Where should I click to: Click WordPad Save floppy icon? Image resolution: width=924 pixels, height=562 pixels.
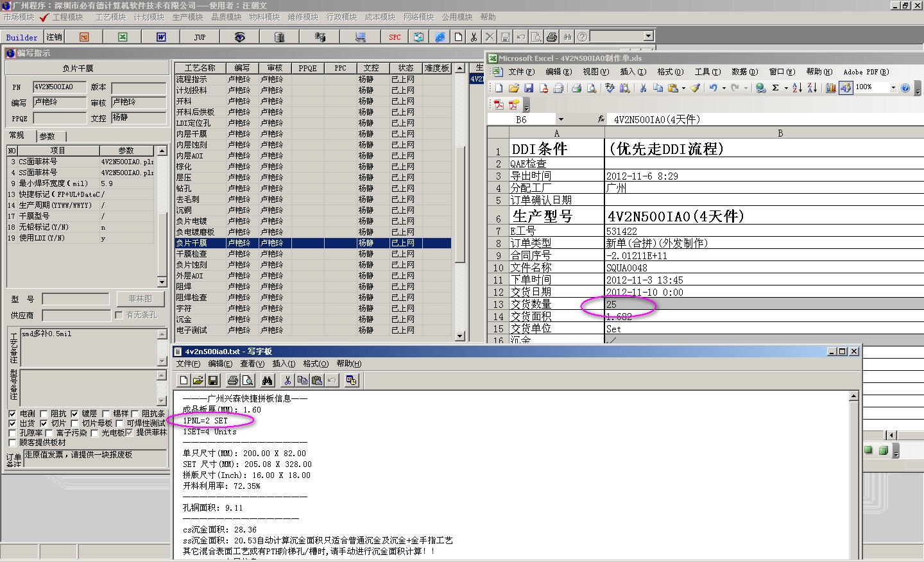point(213,380)
